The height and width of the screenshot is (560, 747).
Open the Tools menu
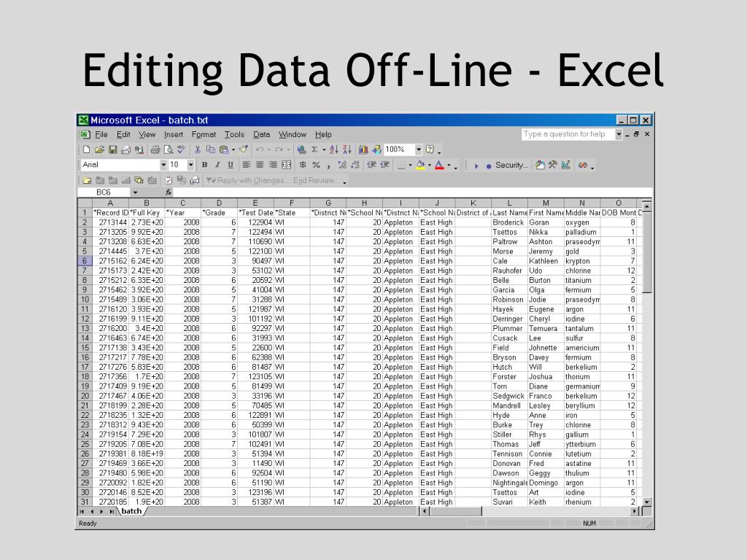(234, 135)
